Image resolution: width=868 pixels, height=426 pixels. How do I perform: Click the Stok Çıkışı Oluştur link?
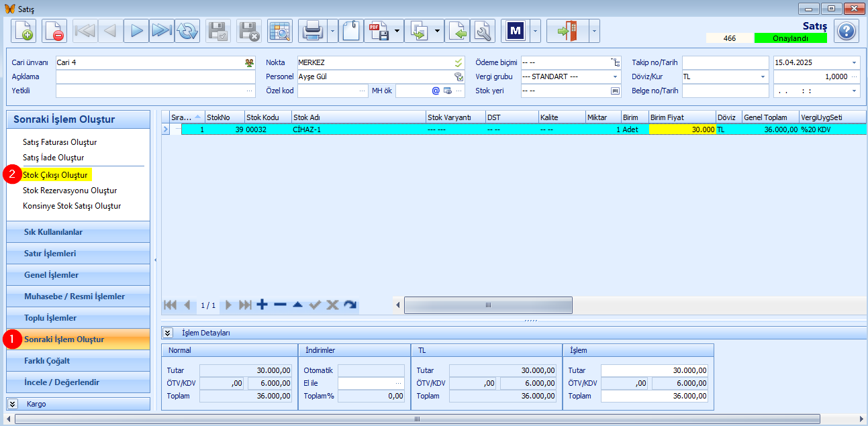coord(55,175)
